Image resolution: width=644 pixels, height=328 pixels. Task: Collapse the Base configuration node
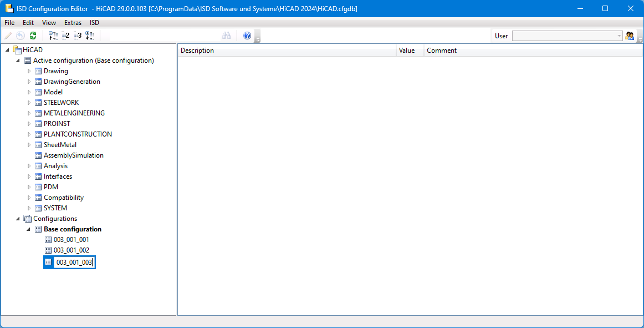pyautogui.click(x=28, y=229)
